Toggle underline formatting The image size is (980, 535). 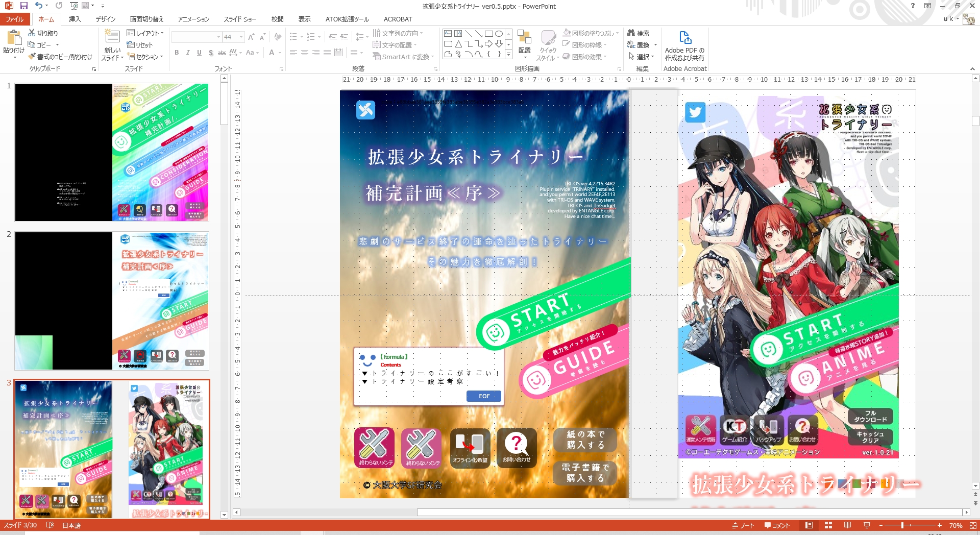(199, 53)
